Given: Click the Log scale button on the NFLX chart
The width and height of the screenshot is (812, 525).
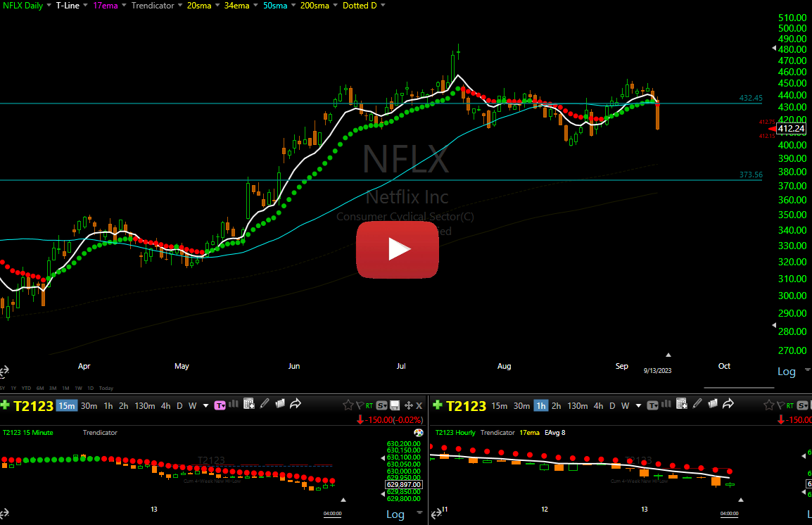Looking at the screenshot, I should 787,371.
